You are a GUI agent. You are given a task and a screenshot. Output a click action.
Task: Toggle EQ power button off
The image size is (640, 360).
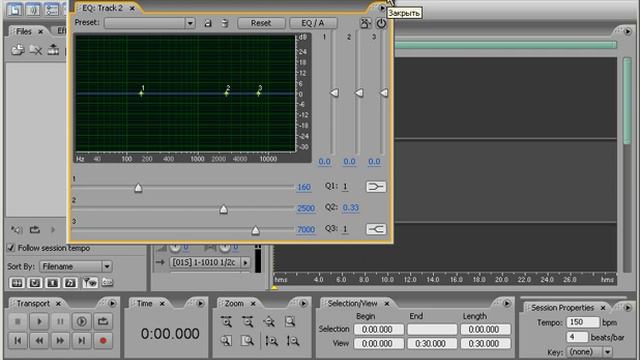pyautogui.click(x=381, y=23)
